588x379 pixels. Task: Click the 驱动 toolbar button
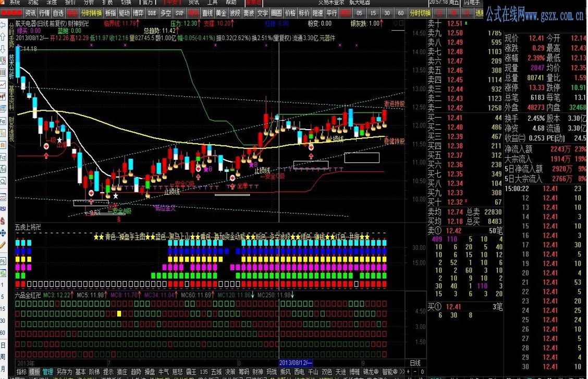tap(124, 13)
